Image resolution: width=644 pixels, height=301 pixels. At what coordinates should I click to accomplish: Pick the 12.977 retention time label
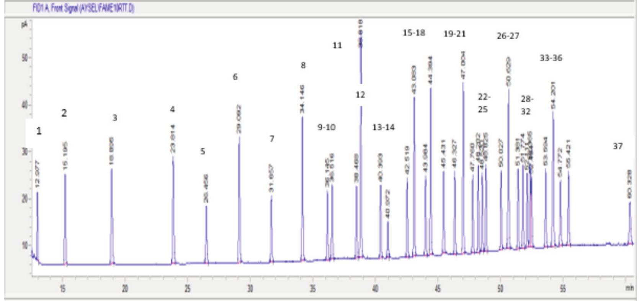37,174
